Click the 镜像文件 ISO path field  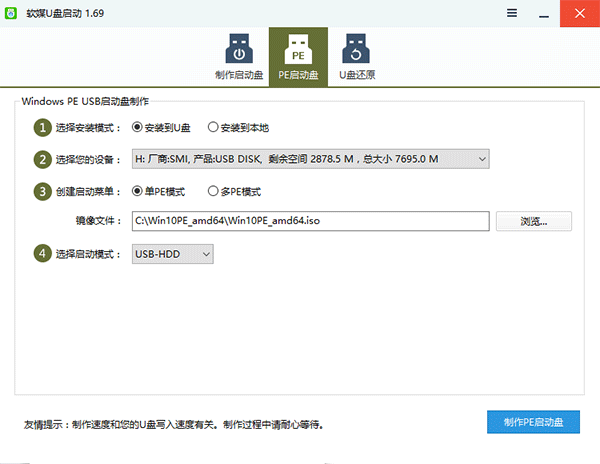point(310,221)
